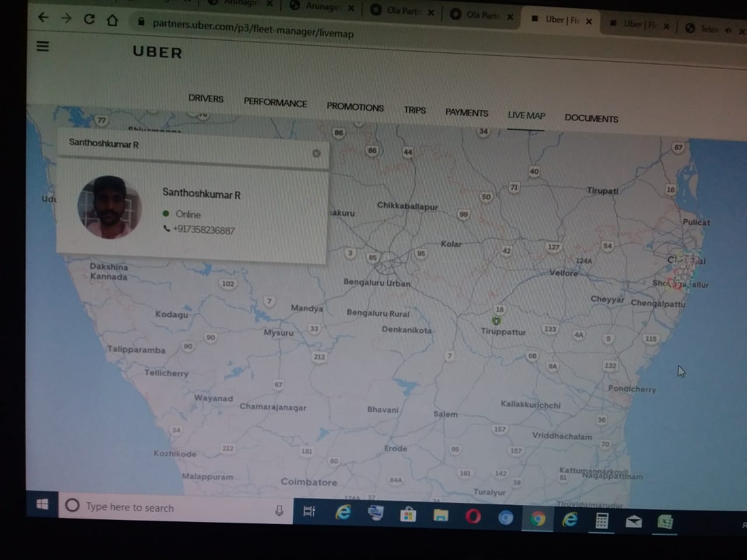
Task: Open Windows Start menu
Action: [x=42, y=504]
